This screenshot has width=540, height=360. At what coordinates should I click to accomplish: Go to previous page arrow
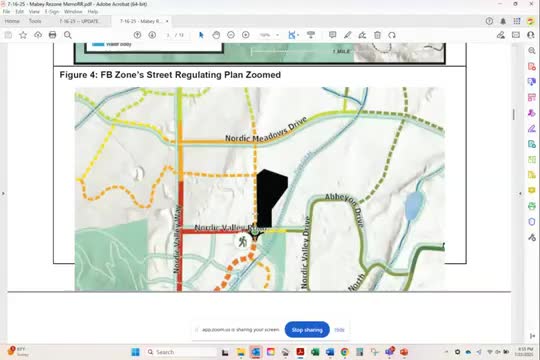tap(137, 35)
